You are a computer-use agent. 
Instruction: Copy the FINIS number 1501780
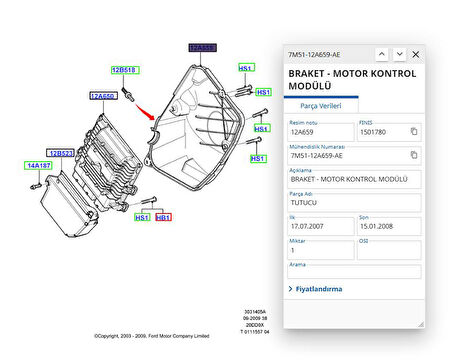[x=414, y=131]
